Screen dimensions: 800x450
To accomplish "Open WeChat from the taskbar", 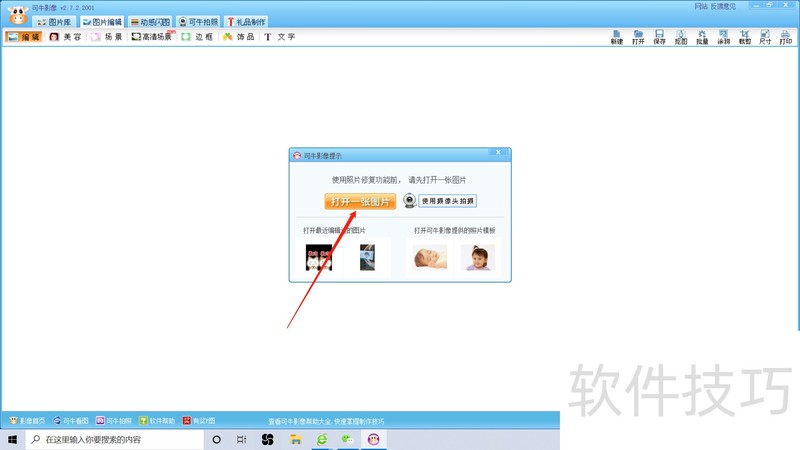I will tap(347, 439).
